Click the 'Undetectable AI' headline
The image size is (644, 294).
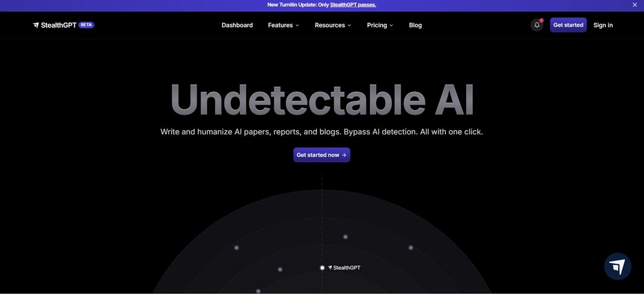click(x=322, y=100)
